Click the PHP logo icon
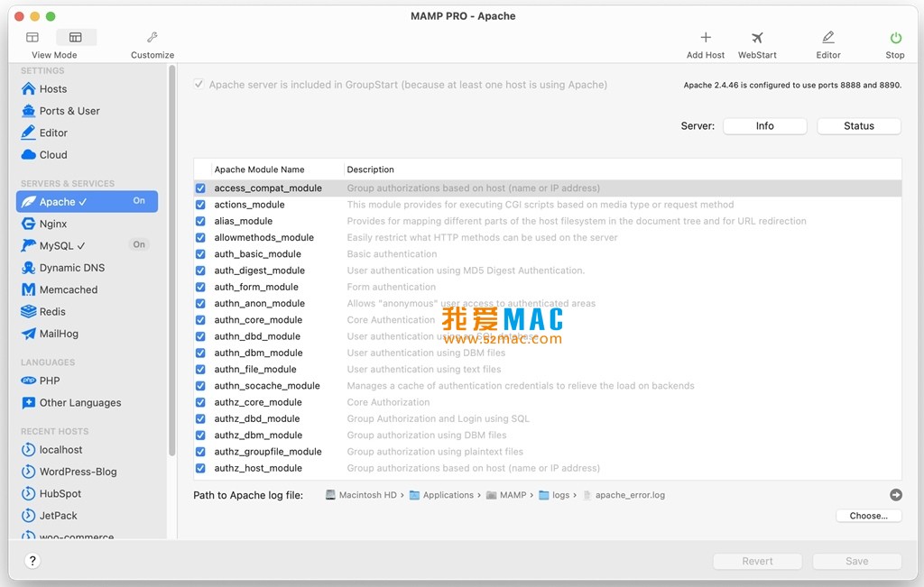The height and width of the screenshot is (587, 924). [28, 381]
